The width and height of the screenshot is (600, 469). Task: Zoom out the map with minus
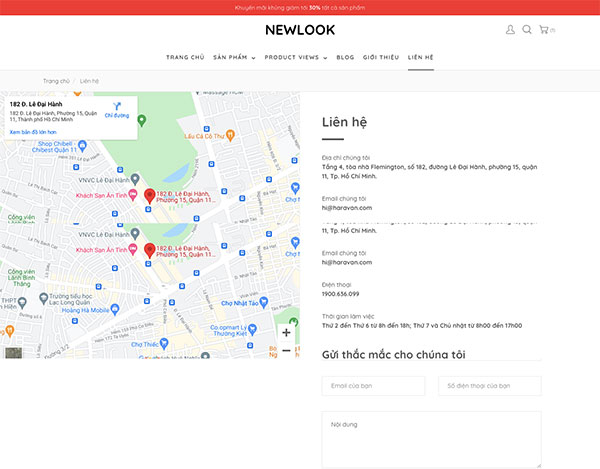286,350
